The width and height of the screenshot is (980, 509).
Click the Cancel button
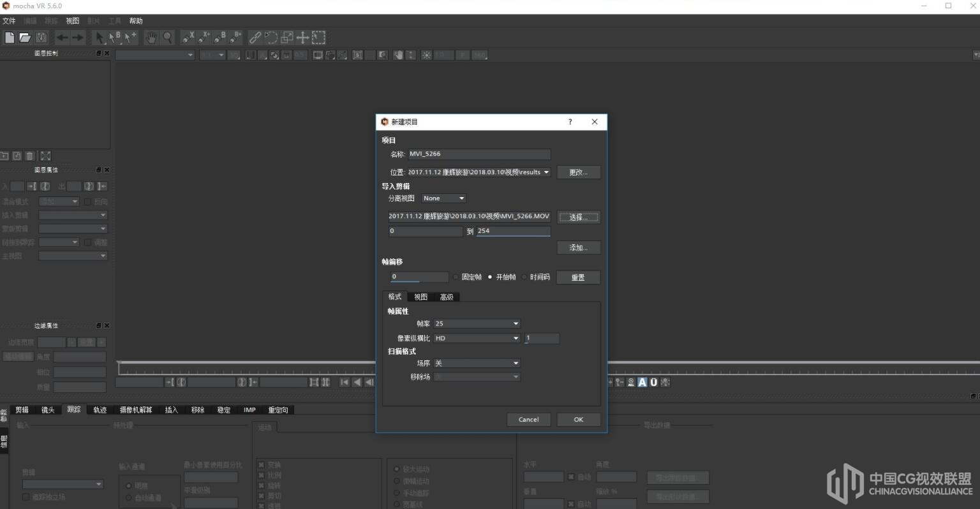click(528, 420)
